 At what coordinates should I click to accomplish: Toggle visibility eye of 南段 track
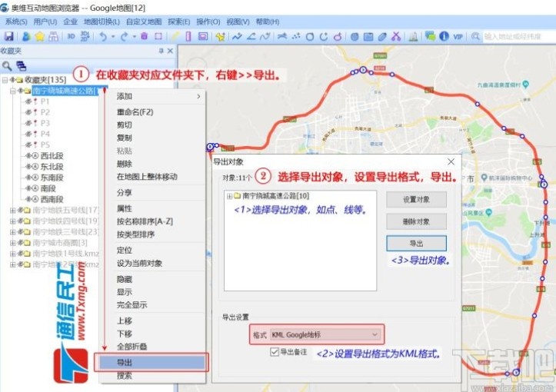28,188
